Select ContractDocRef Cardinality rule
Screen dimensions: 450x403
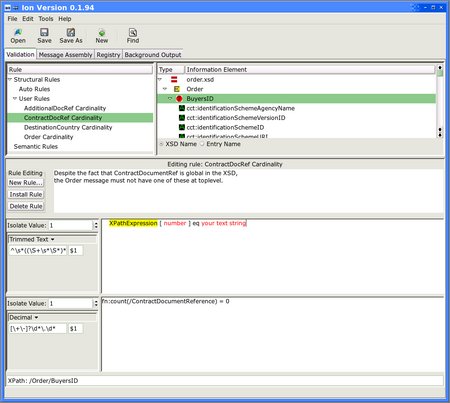(80, 118)
